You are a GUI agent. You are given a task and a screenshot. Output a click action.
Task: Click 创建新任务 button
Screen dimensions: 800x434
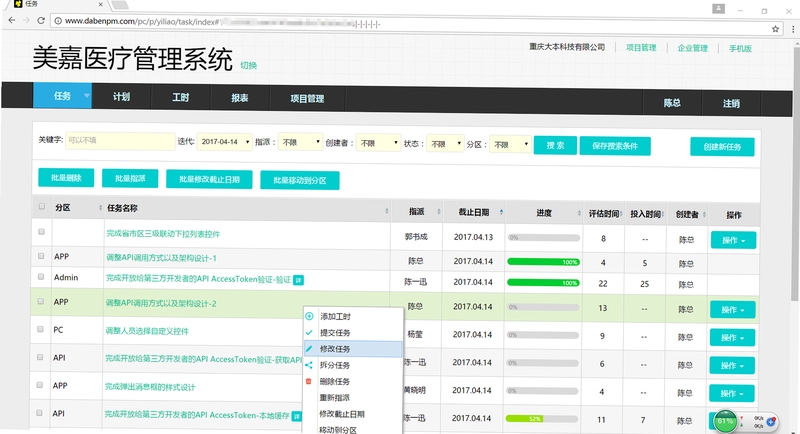coord(722,147)
